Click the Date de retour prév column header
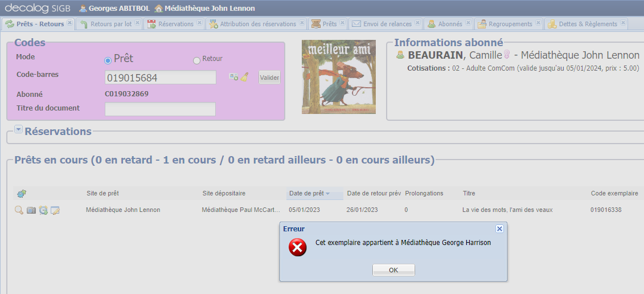644x294 pixels. [374, 193]
